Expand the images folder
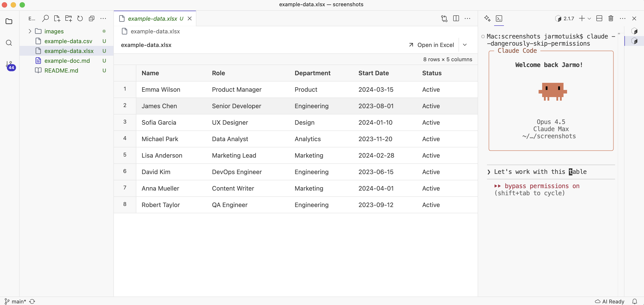Screen dimensions: 644x305 pos(29,31)
